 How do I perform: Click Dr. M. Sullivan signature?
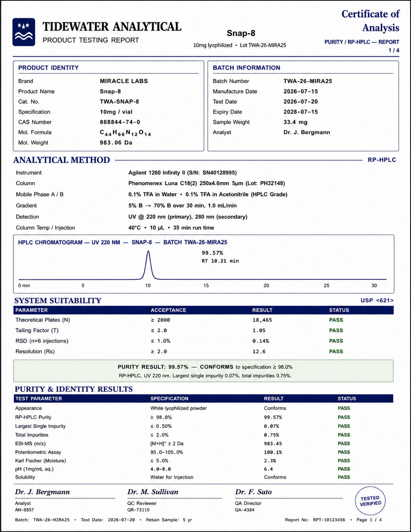(153, 492)
